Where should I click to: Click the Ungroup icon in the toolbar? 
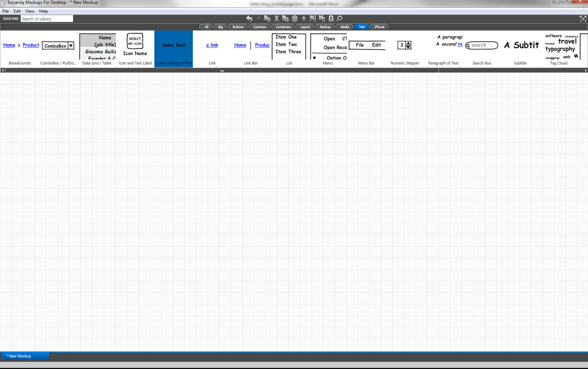click(322, 18)
